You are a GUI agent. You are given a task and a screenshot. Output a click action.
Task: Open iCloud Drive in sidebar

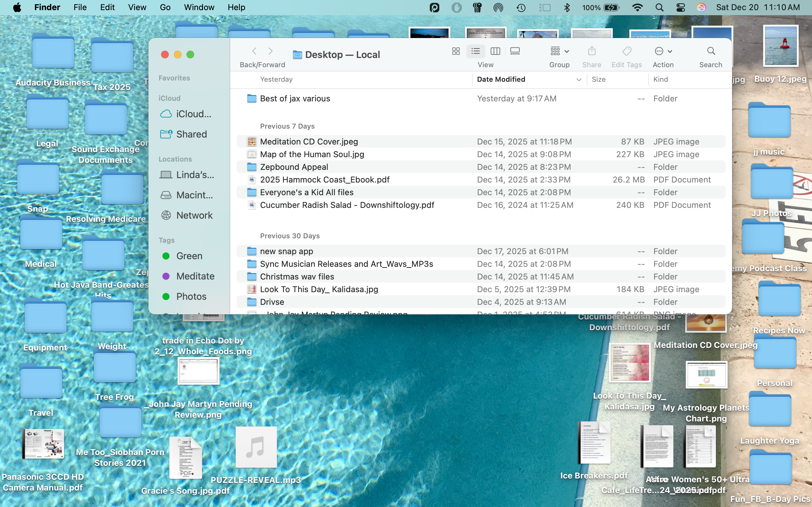click(193, 114)
